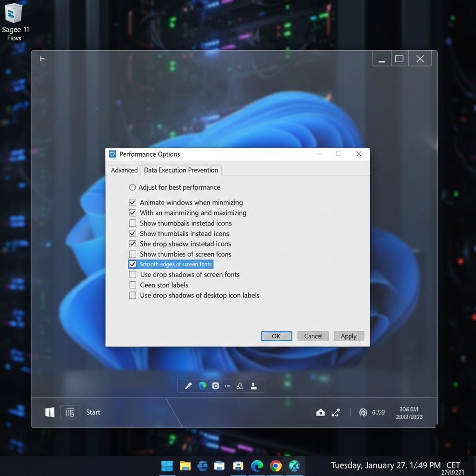Click the inner taskbar clock readout
The width and height of the screenshot is (476, 476).
click(x=409, y=413)
